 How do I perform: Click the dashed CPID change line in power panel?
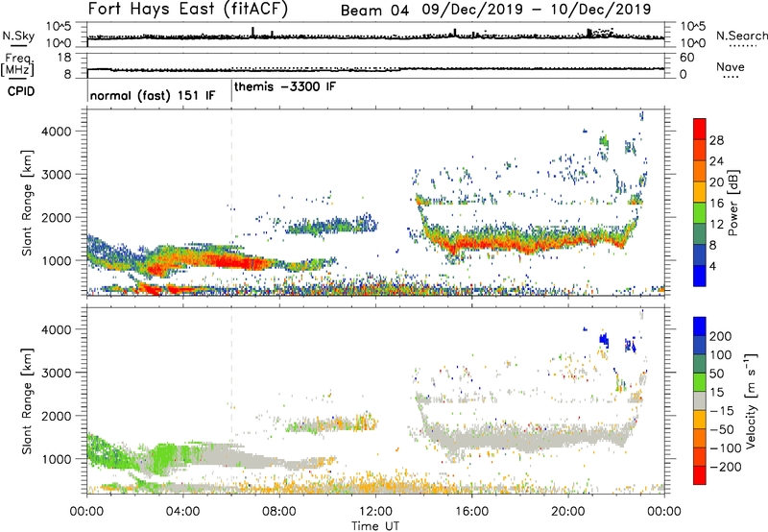(x=231, y=202)
